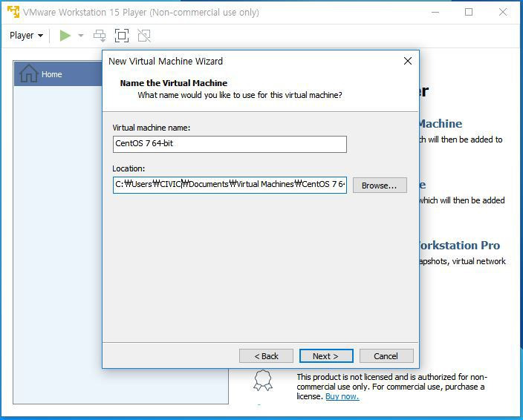Click the Browse... button

(380, 186)
